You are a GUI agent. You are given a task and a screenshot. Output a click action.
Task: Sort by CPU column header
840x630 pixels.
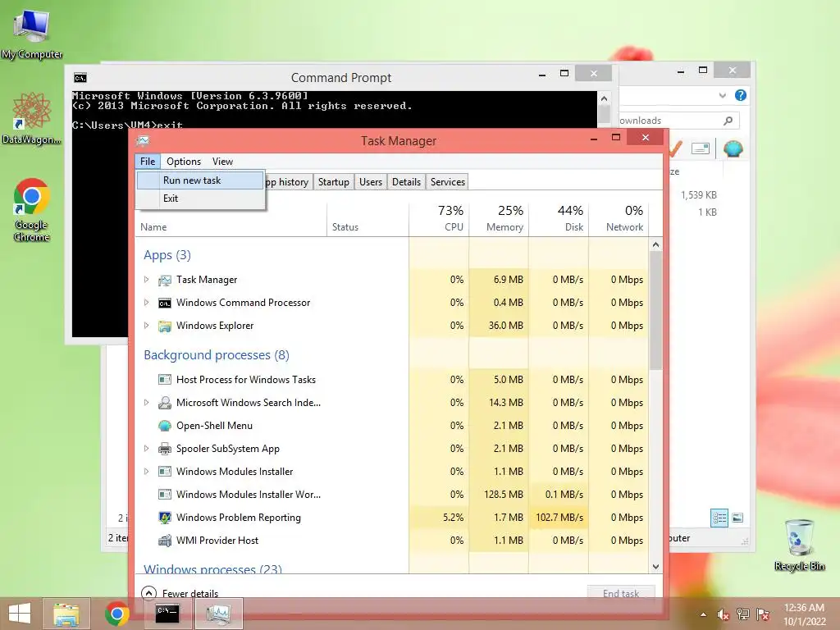tap(439, 218)
